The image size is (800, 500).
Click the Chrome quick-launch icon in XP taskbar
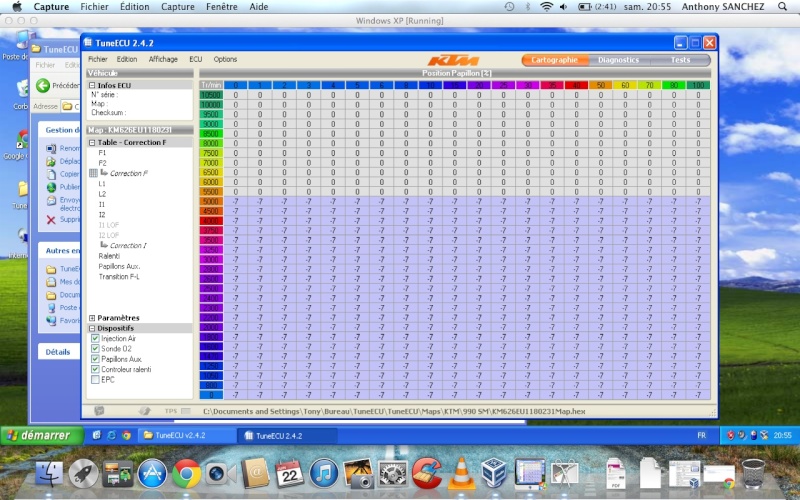[x=126, y=435]
